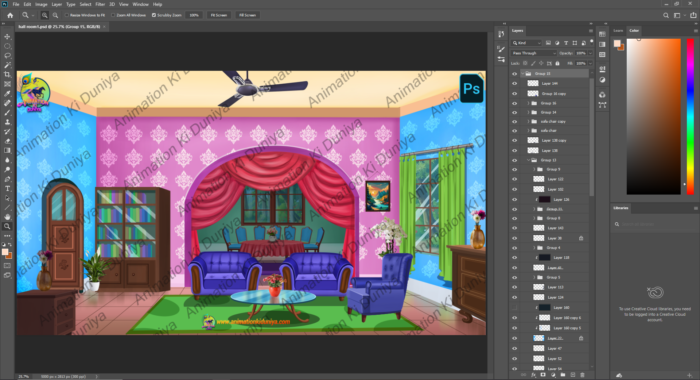The image size is (700, 380).
Task: Expand Group 8 folder
Action: point(534,218)
